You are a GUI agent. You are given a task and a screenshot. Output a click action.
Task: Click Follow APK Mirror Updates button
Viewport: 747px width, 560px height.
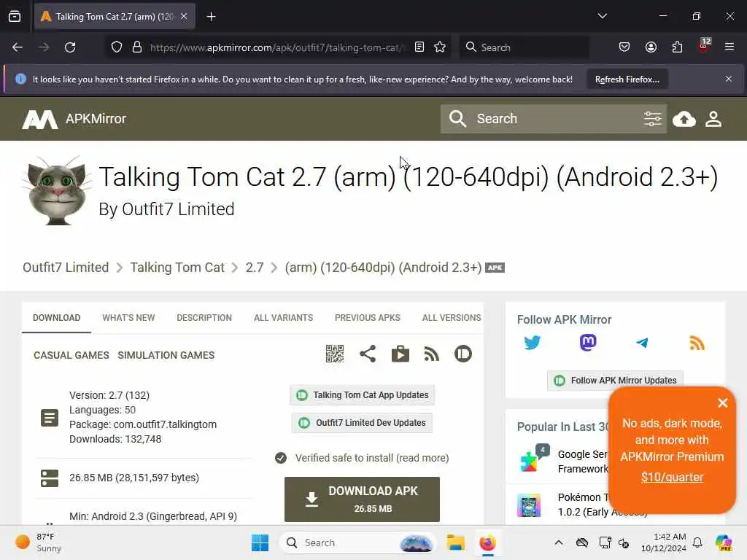click(x=615, y=381)
